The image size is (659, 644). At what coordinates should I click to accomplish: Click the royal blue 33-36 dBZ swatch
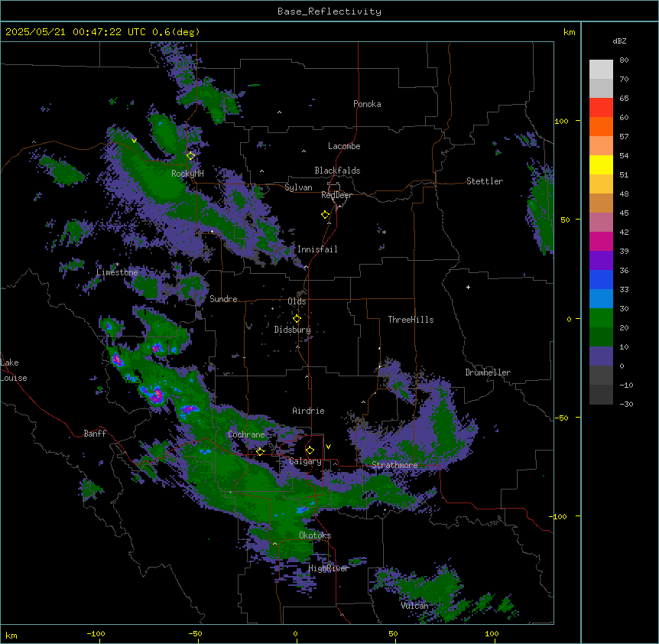[x=601, y=279]
